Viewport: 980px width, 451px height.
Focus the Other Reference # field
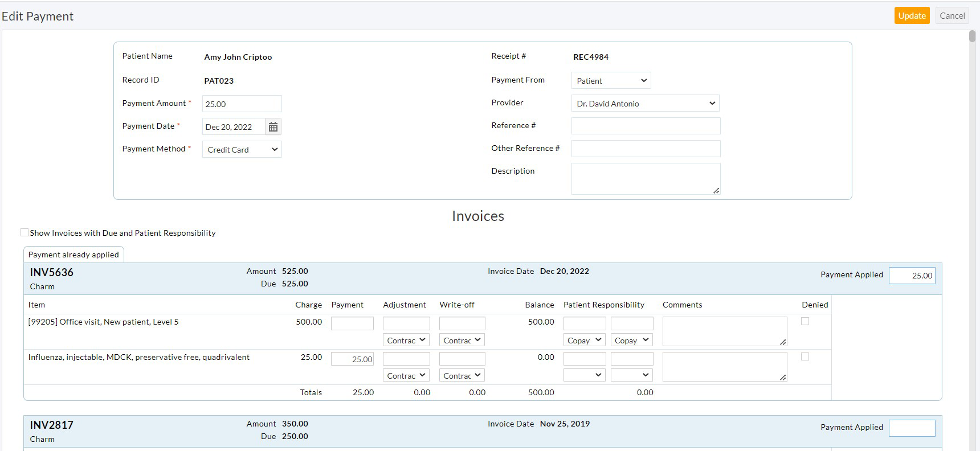[646, 149]
